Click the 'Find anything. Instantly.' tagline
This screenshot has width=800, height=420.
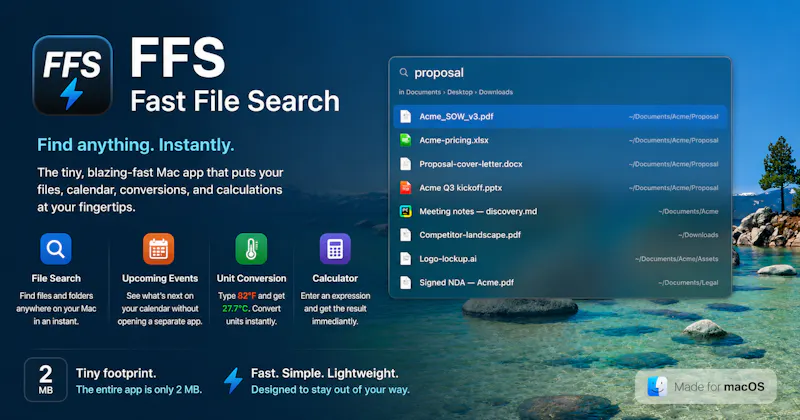136,145
